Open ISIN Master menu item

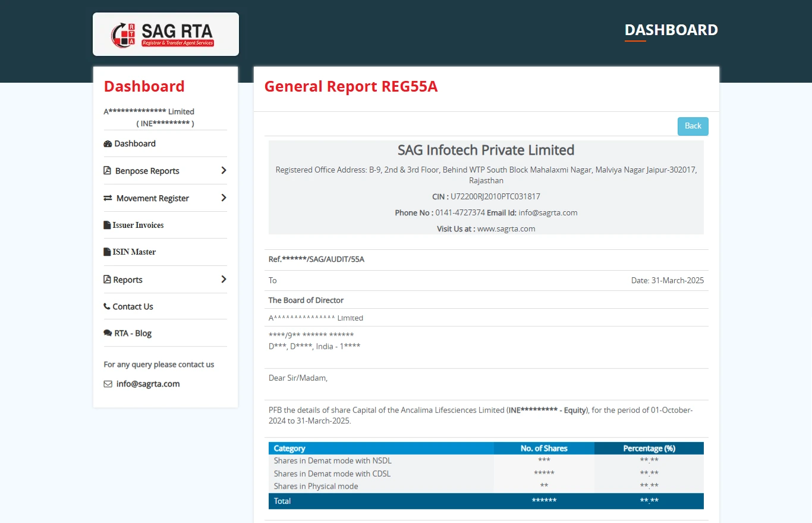134,252
